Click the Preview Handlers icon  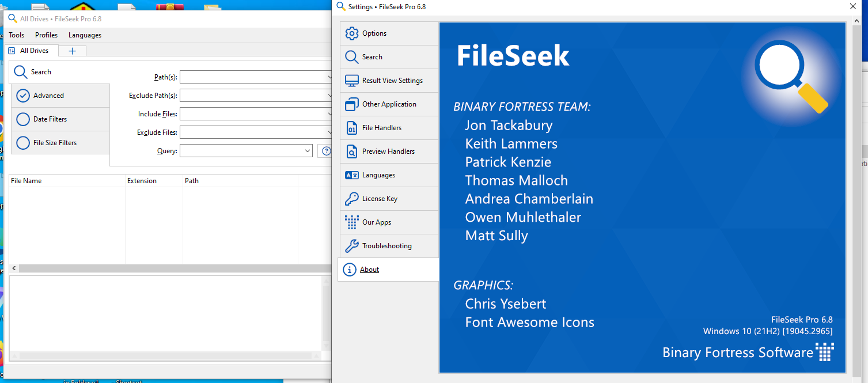point(351,151)
